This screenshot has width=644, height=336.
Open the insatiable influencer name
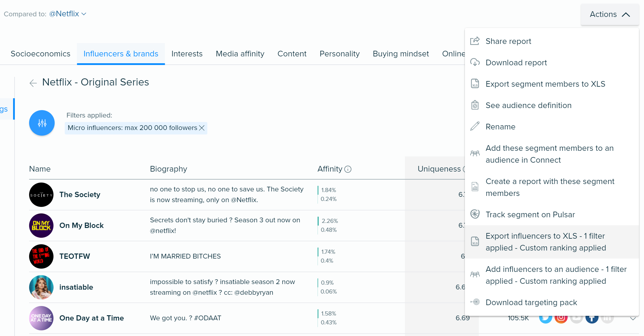(76, 287)
